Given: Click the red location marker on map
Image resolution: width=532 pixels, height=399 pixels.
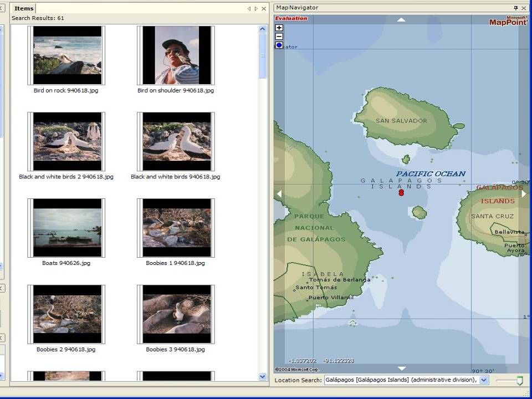Looking at the screenshot, I should [401, 193].
